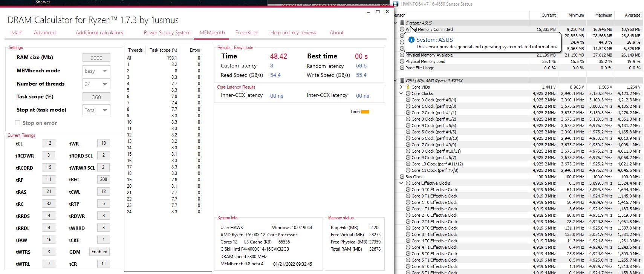Click the Task scope field showing 360
Screen dimensions: 644x274
[x=96, y=97]
